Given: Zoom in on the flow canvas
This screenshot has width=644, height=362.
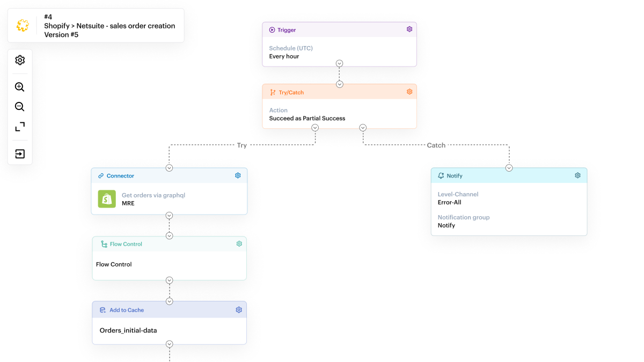Looking at the screenshot, I should [x=20, y=87].
